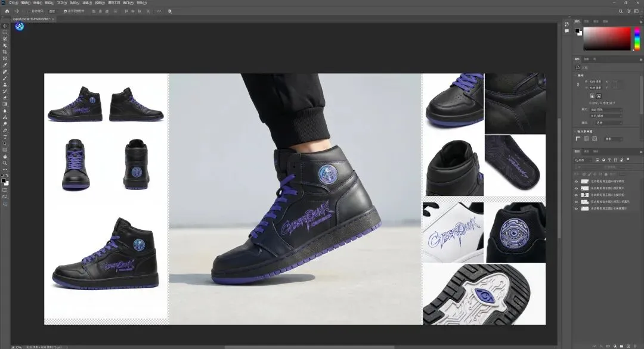
Task: Set canvas to landscape orientation icon
Action: 599,95
